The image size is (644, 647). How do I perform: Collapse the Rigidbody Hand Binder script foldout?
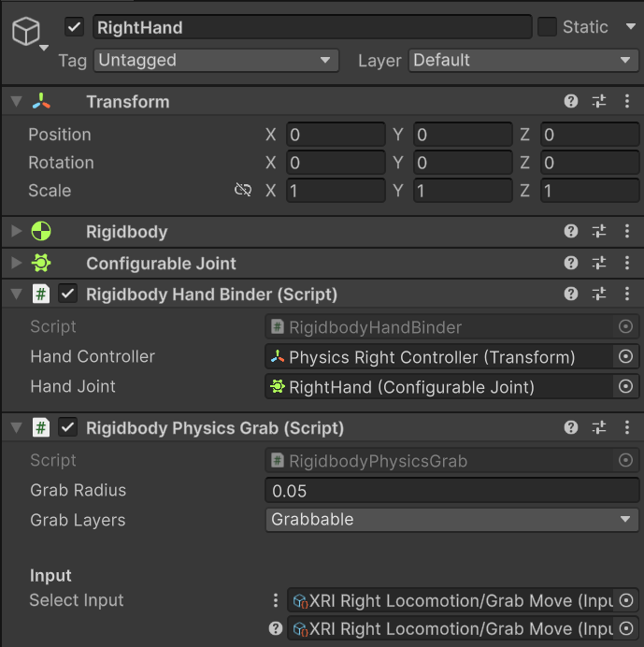tap(17, 294)
